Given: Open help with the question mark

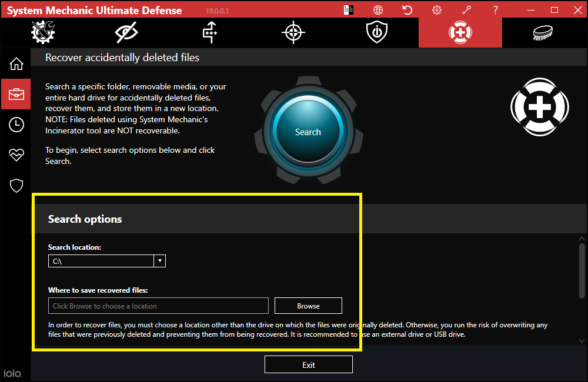Looking at the screenshot, I should [x=495, y=10].
